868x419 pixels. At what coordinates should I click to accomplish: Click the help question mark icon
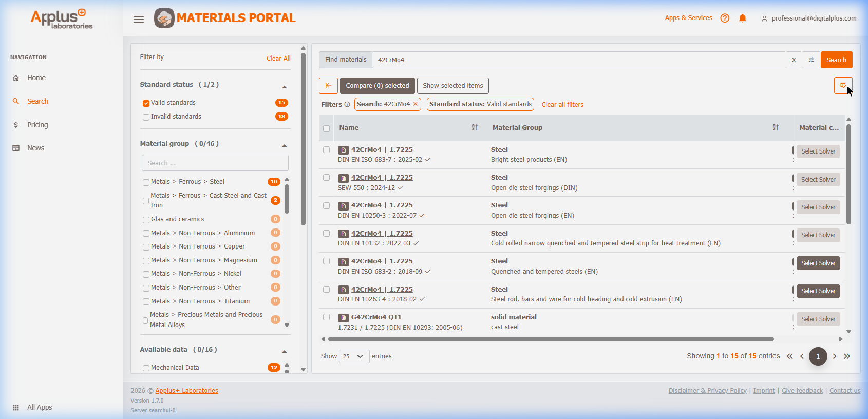(x=725, y=18)
